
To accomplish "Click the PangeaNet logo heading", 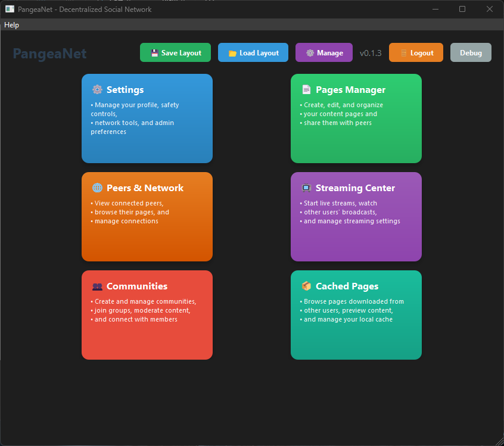I will (50, 54).
